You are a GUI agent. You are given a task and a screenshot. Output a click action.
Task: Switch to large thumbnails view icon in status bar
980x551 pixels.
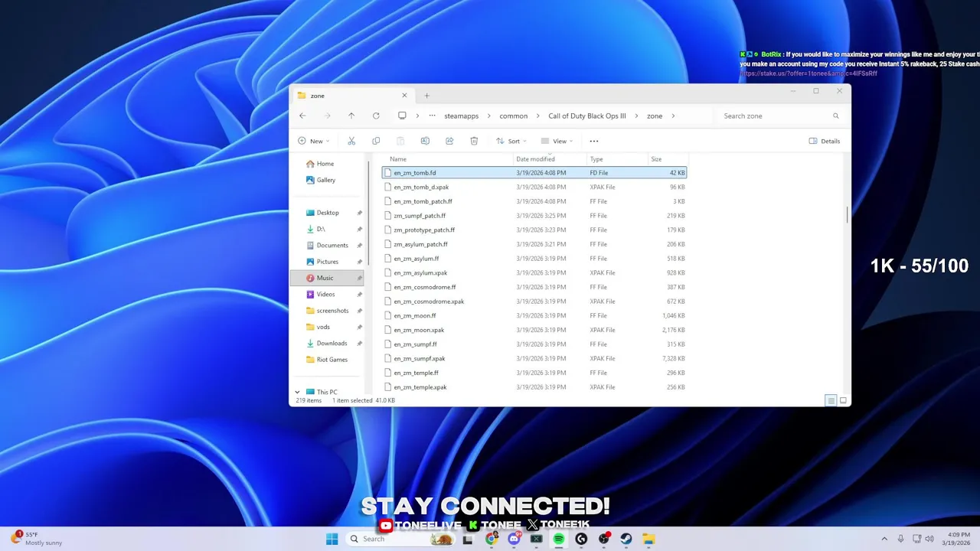point(843,400)
